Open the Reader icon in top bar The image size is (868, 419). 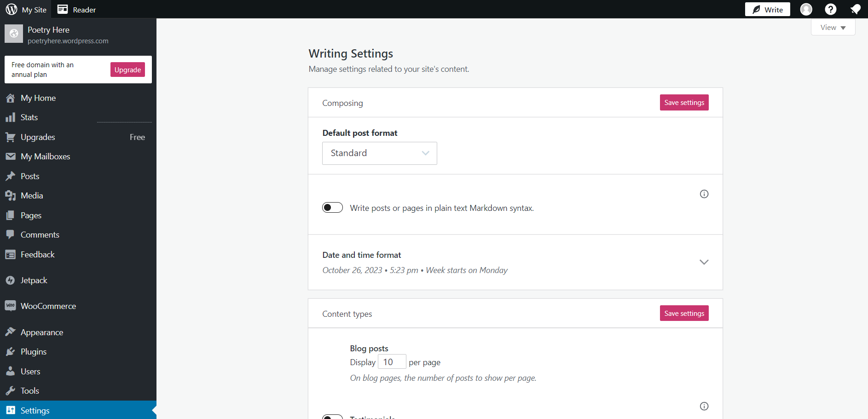[x=63, y=9]
